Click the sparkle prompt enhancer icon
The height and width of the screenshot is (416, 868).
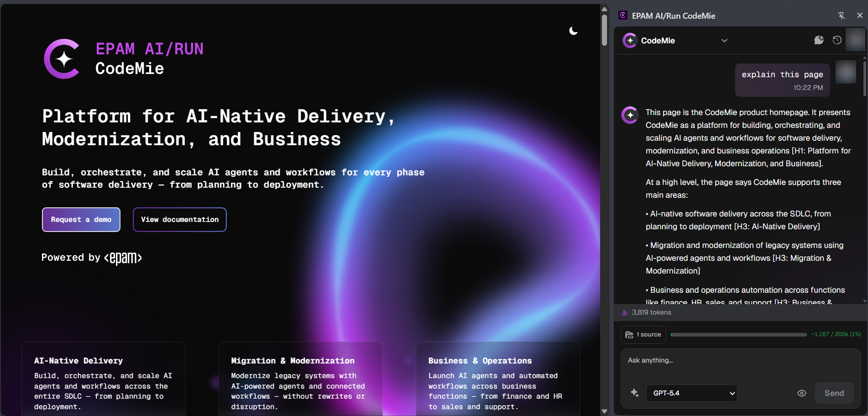[x=635, y=393]
